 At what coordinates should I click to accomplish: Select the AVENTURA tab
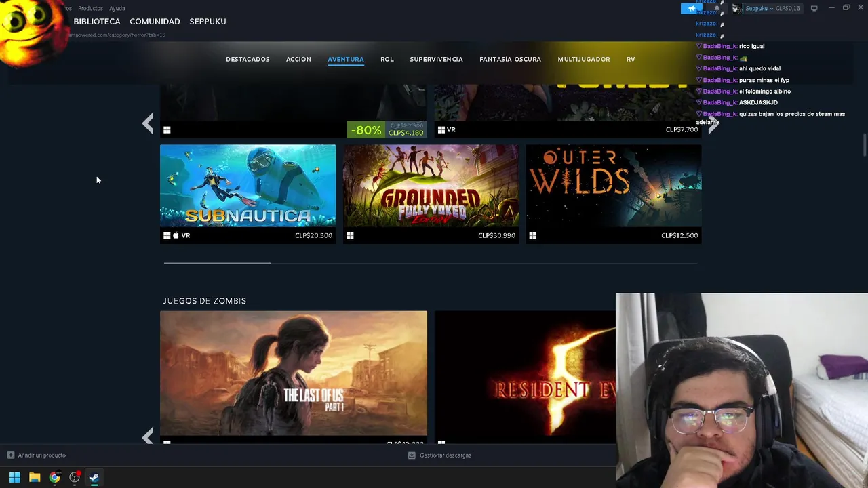[346, 60]
